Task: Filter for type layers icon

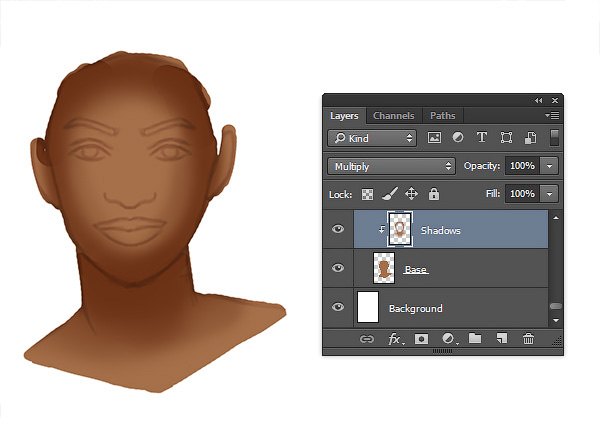Action: coord(482,137)
